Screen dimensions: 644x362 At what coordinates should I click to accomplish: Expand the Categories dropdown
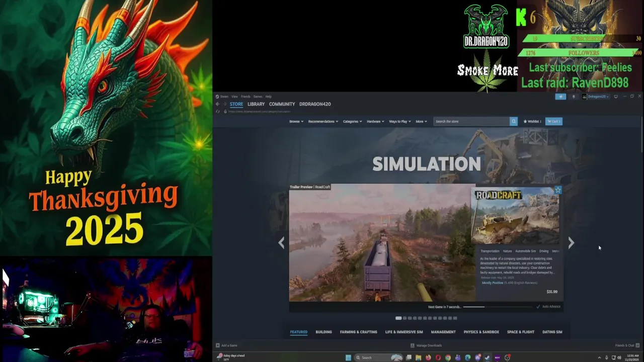(352, 121)
